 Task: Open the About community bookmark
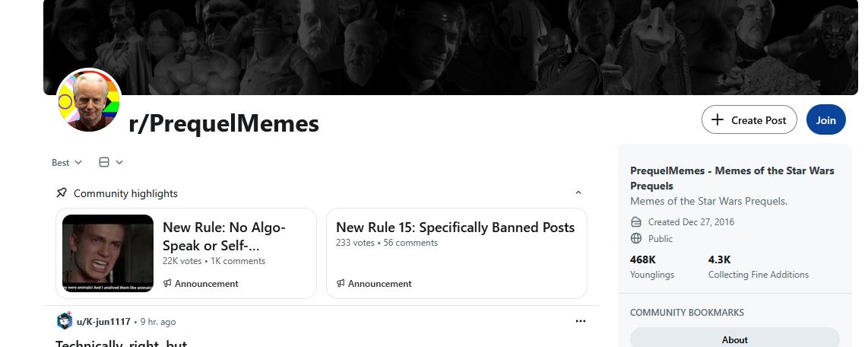point(734,338)
